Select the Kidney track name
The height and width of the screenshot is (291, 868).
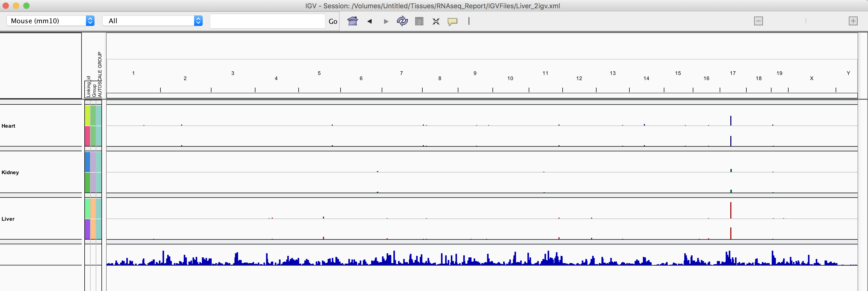pos(10,172)
